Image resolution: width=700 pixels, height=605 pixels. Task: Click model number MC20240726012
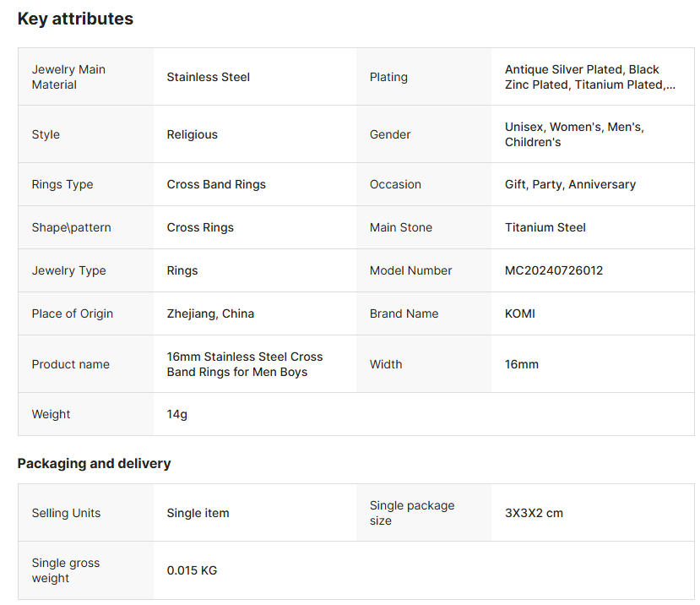pos(554,270)
